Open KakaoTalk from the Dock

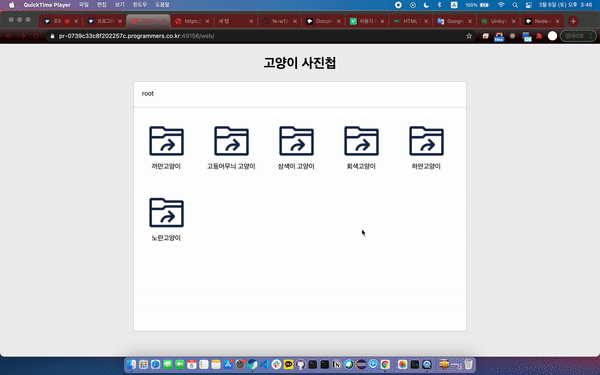point(289,365)
